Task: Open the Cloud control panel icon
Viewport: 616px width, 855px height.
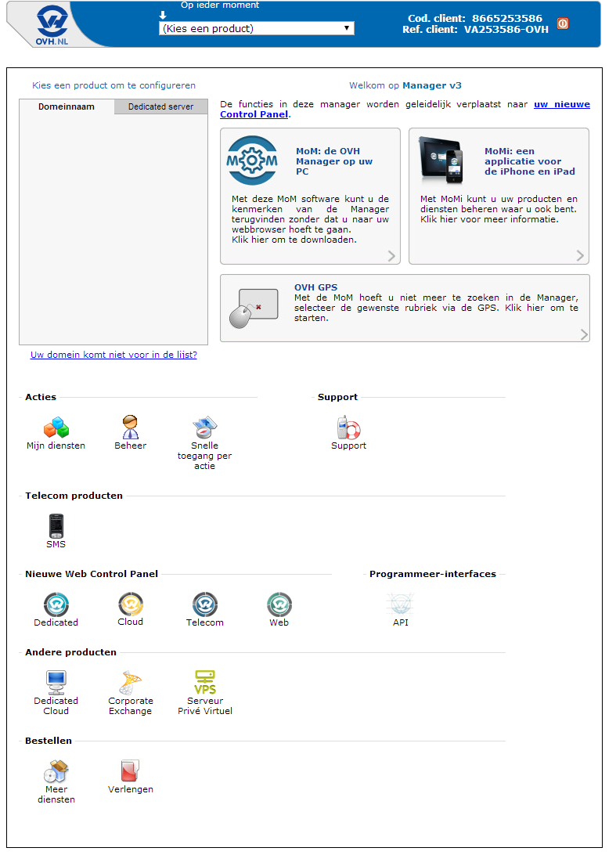Action: [x=130, y=604]
